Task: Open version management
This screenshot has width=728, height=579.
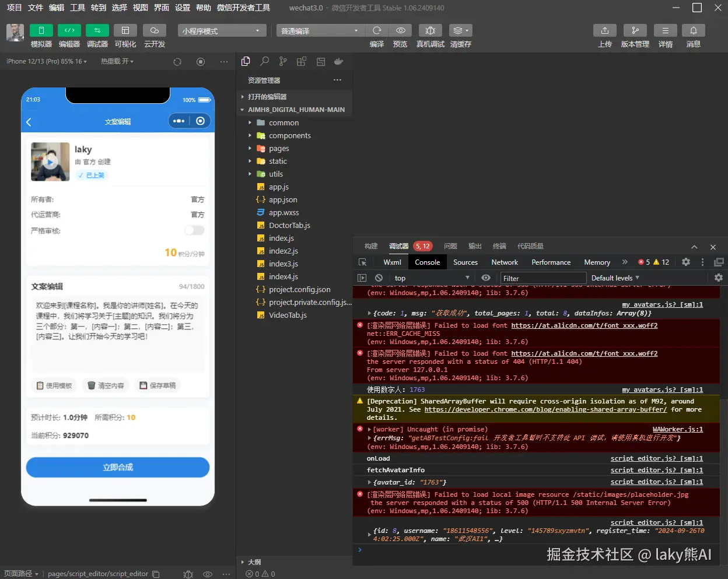Action: [635, 30]
